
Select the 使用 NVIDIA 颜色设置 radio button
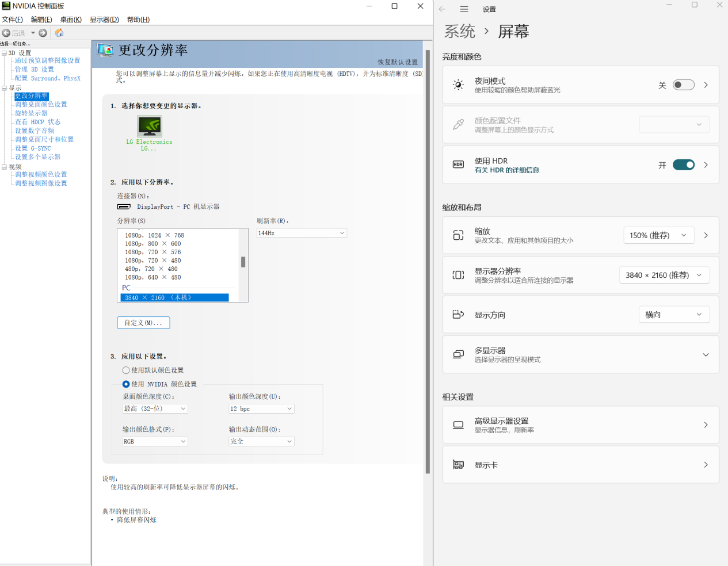pos(126,384)
